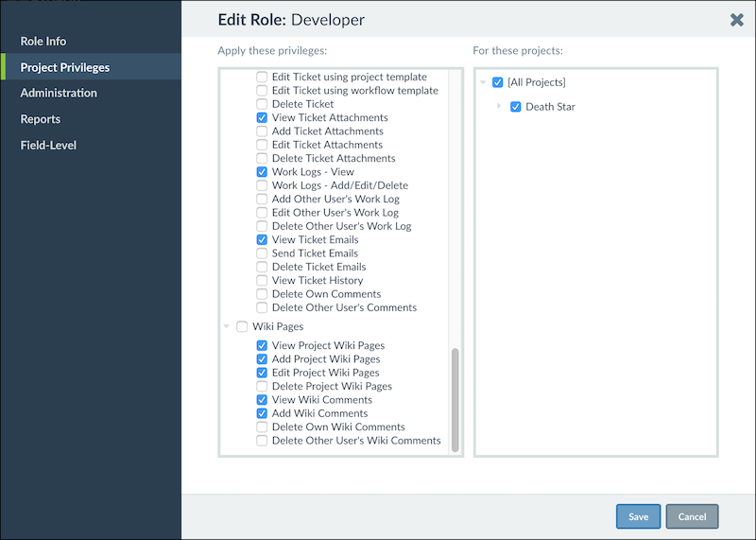Viewport: 756px width, 540px height.
Task: Expand the Death Star project node
Action: pyautogui.click(x=499, y=106)
